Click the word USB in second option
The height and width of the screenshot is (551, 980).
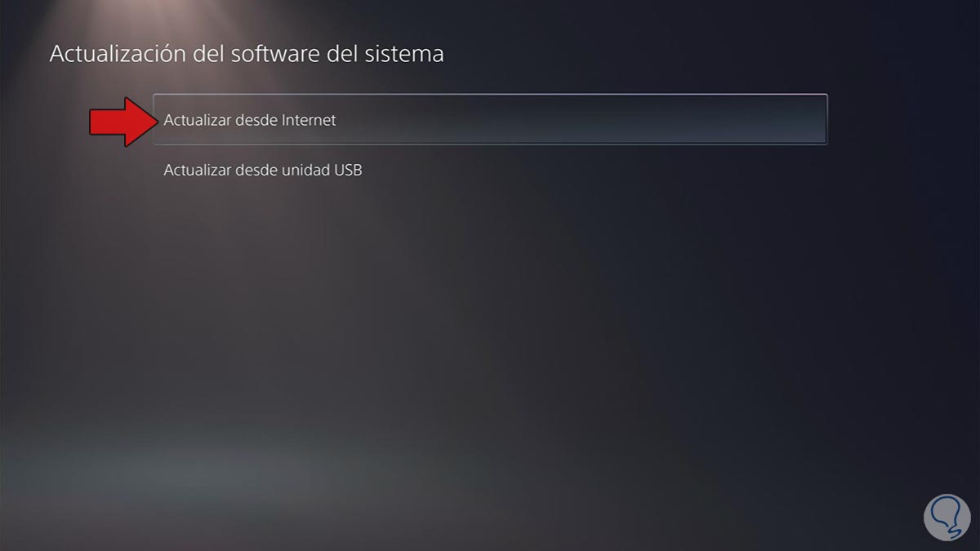(x=348, y=171)
